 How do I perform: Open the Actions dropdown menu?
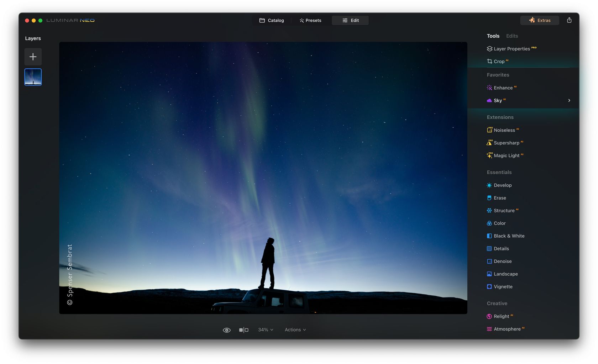[295, 330]
